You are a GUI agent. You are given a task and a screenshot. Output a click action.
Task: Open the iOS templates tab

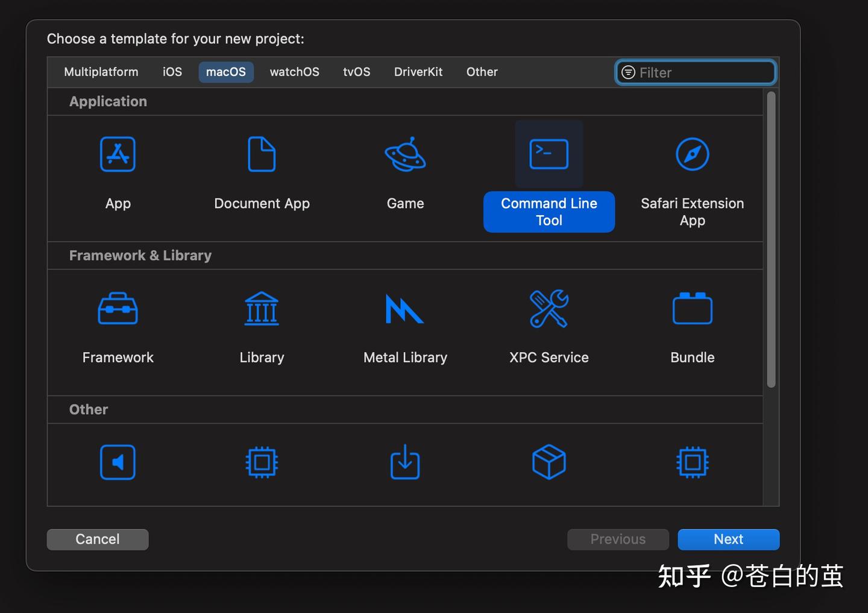pyautogui.click(x=172, y=72)
